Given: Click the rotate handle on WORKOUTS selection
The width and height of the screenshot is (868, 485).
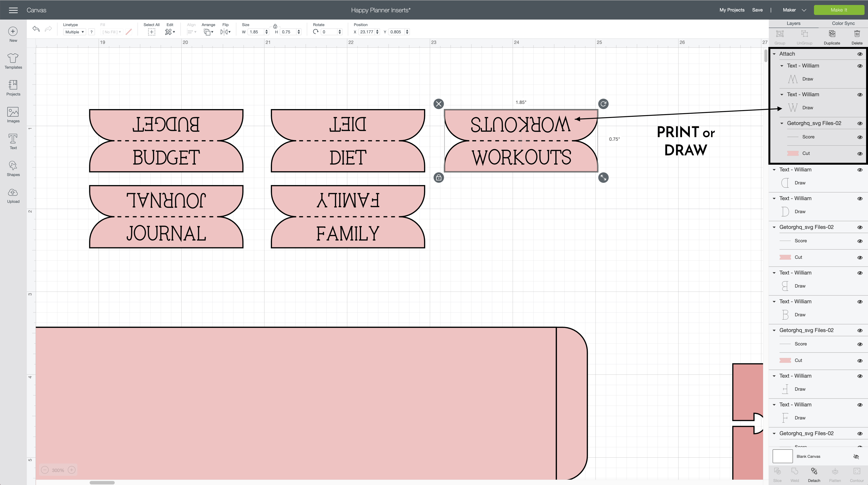Looking at the screenshot, I should tap(603, 104).
